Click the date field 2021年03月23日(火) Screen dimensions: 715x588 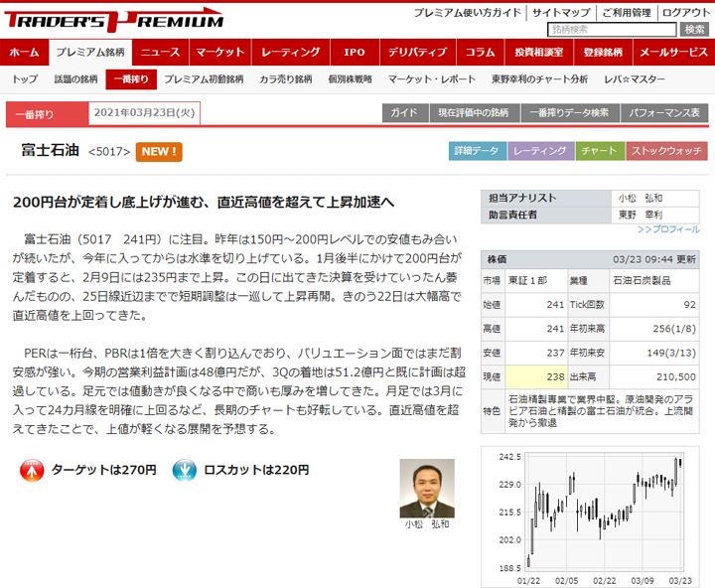pos(144,113)
